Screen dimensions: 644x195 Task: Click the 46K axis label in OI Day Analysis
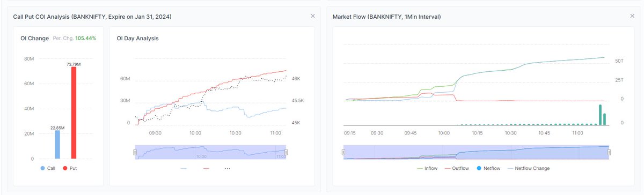click(296, 78)
